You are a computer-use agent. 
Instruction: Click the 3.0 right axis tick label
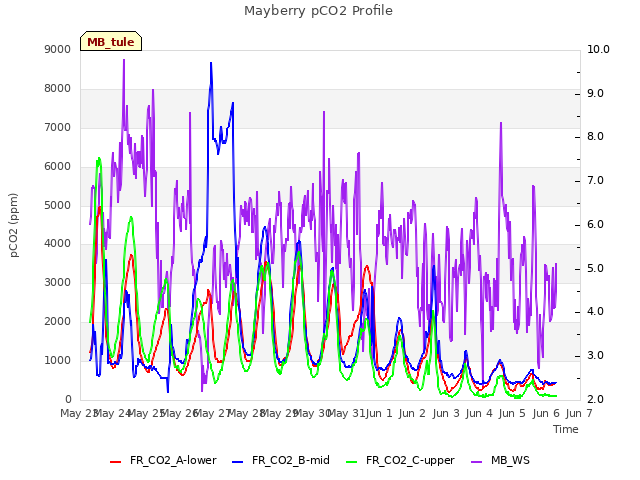[595, 356]
